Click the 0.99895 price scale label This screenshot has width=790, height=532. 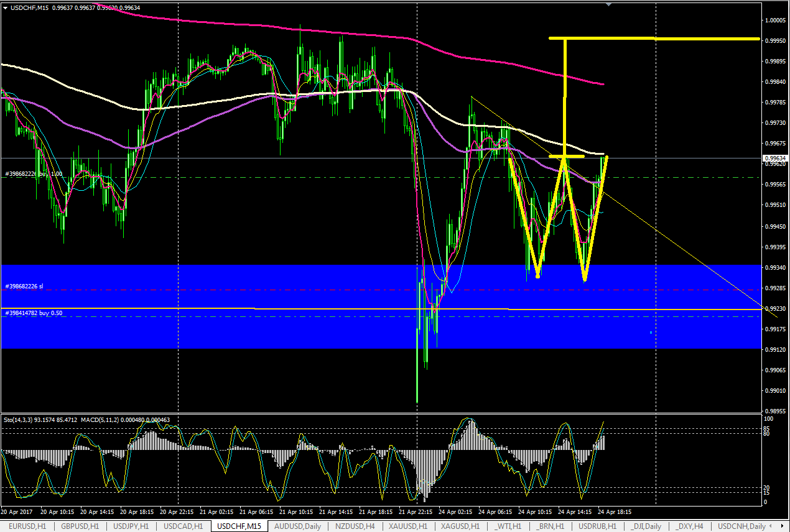pyautogui.click(x=775, y=61)
